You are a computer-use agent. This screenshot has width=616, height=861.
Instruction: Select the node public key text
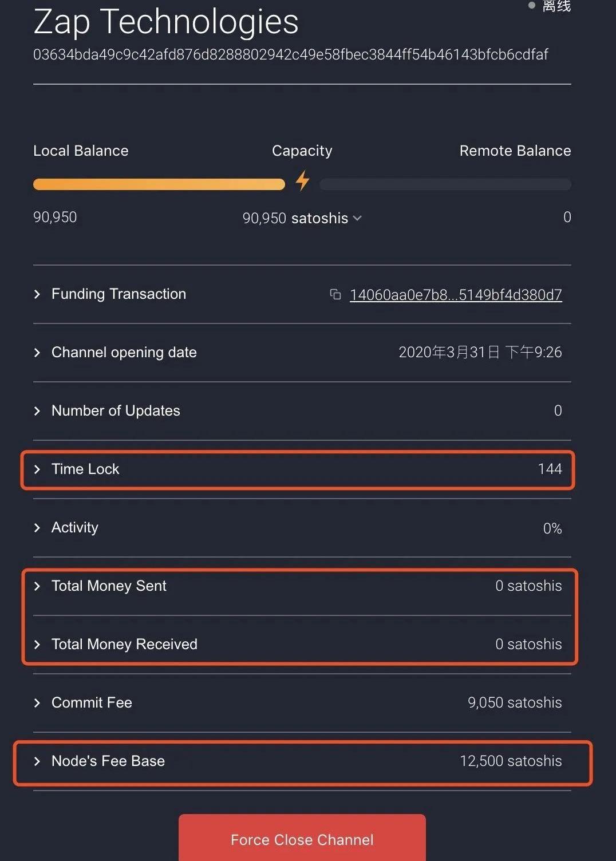291,54
